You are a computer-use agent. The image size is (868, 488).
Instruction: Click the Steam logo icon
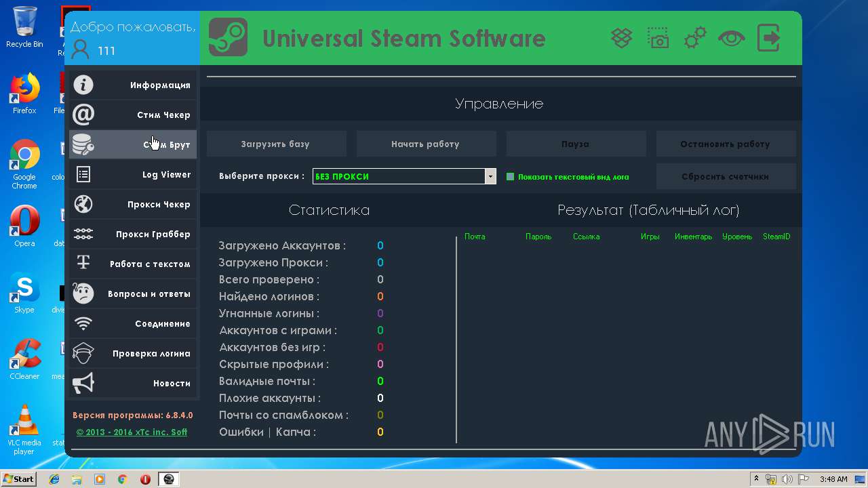coord(228,37)
